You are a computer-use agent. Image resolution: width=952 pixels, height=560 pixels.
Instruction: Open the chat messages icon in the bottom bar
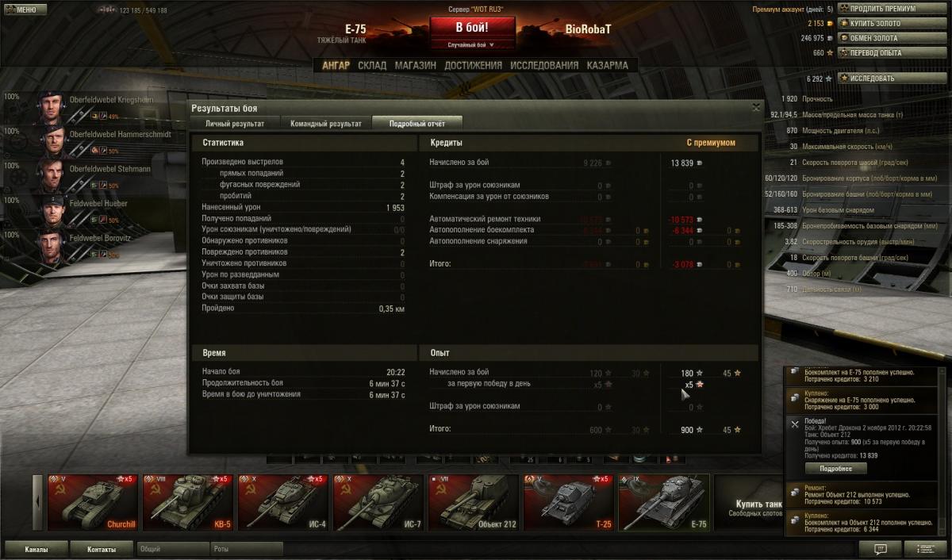[x=881, y=548]
